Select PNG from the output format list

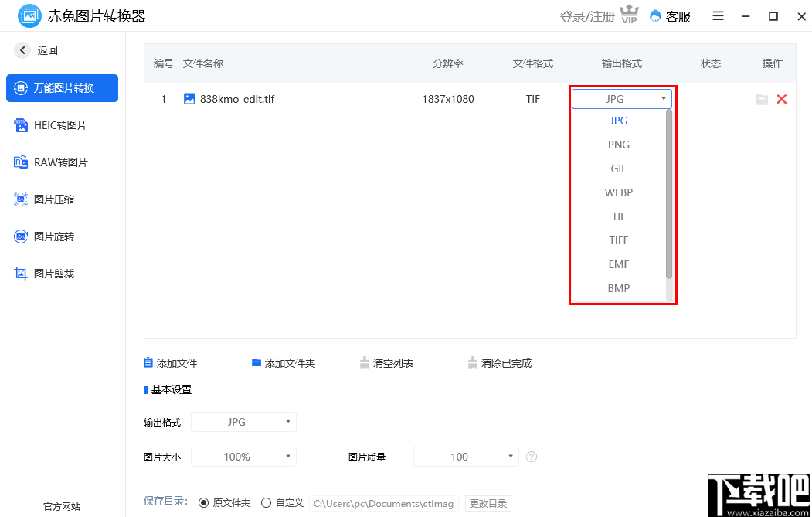[x=618, y=145]
